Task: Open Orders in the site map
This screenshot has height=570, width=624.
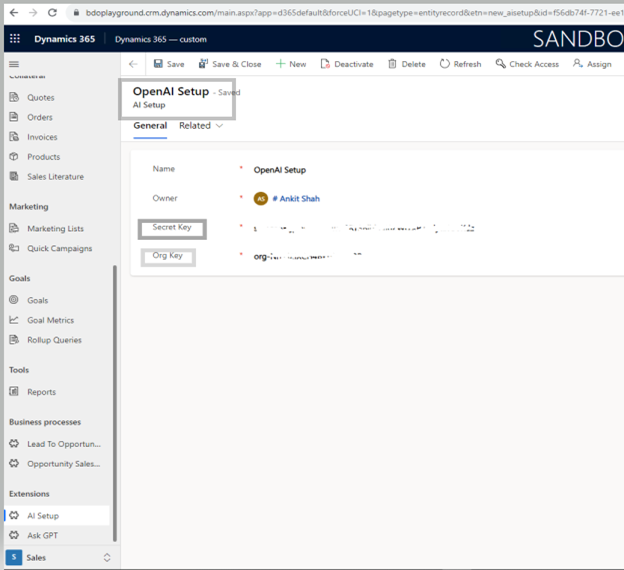Action: (x=40, y=117)
